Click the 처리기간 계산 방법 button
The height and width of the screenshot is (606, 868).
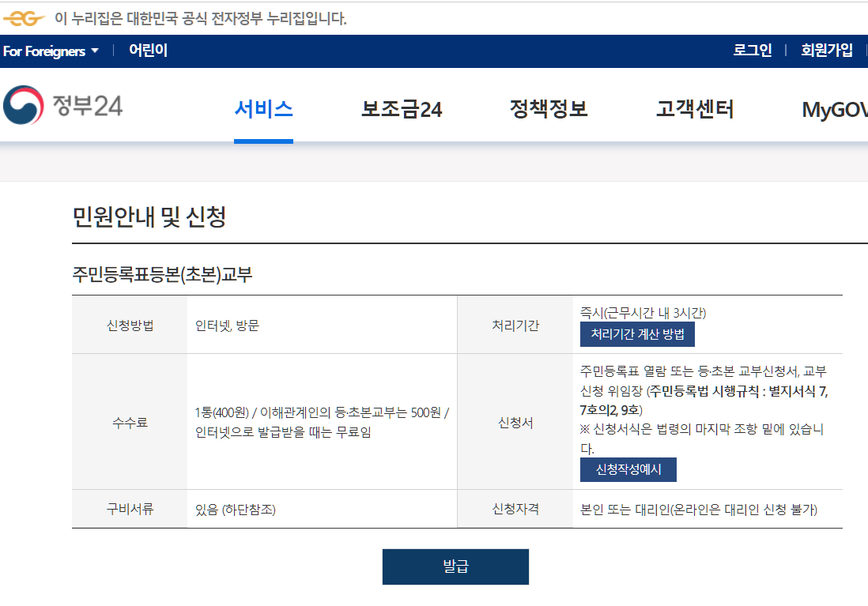pyautogui.click(x=637, y=334)
